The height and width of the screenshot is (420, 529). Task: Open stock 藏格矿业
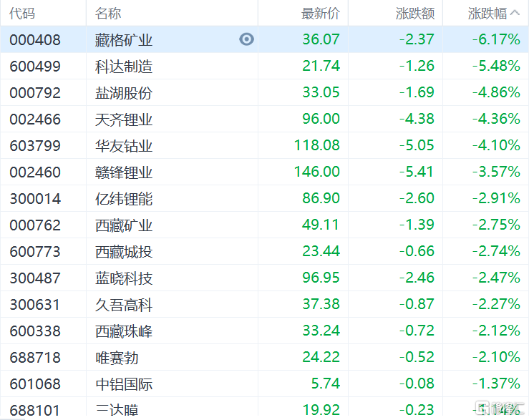click(x=124, y=40)
